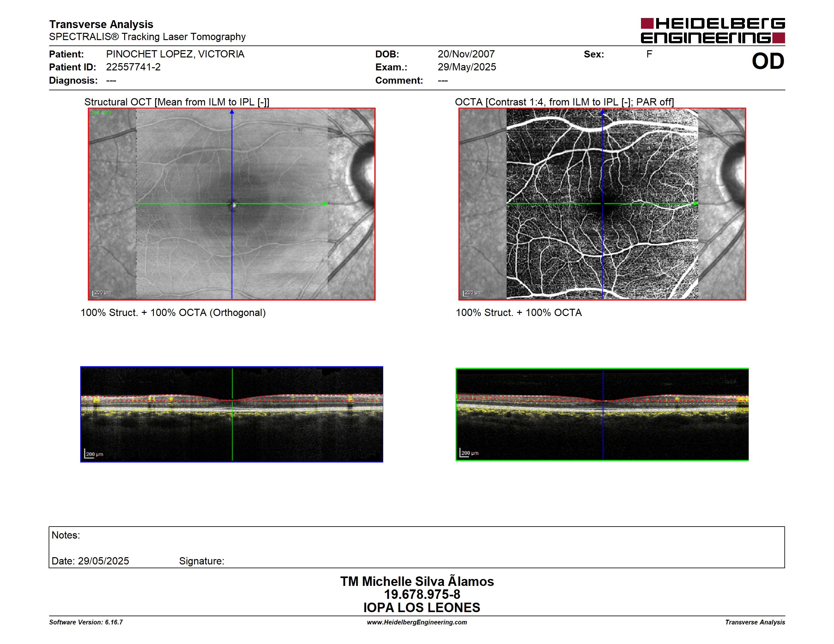
Task: Click the Heidelberg Engineering logo
Action: click(713, 31)
